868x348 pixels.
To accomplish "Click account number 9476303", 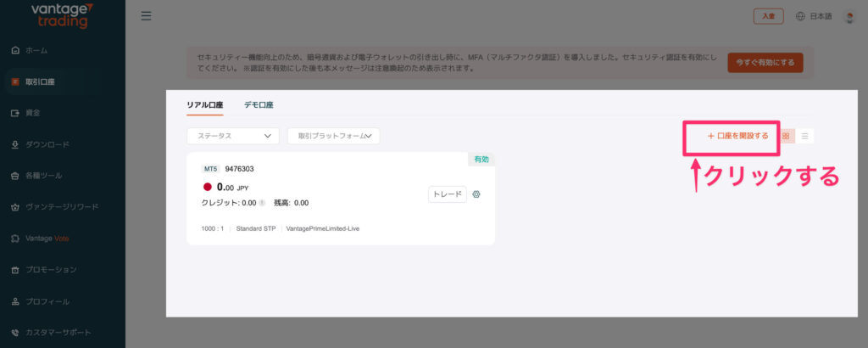I will (240, 169).
